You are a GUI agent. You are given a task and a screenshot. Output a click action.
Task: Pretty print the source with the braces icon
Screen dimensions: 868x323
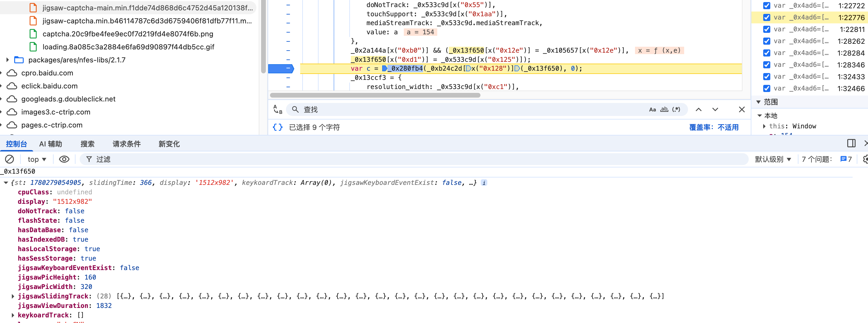pos(277,127)
